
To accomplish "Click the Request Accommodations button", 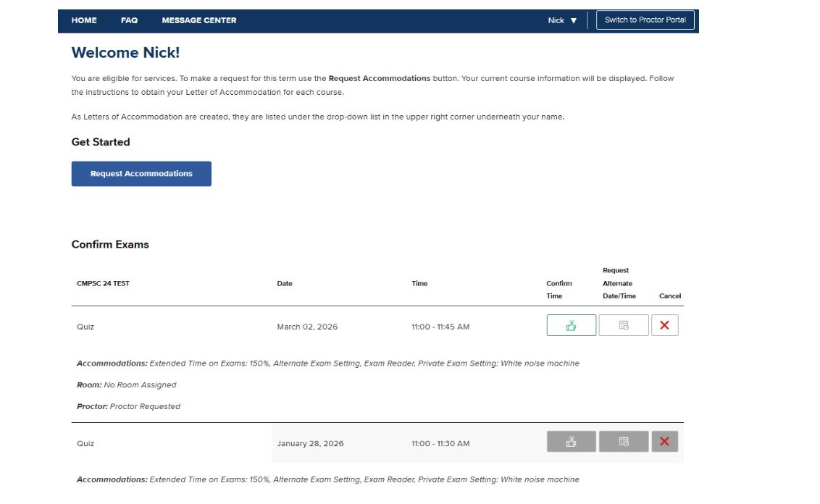I will click(141, 173).
